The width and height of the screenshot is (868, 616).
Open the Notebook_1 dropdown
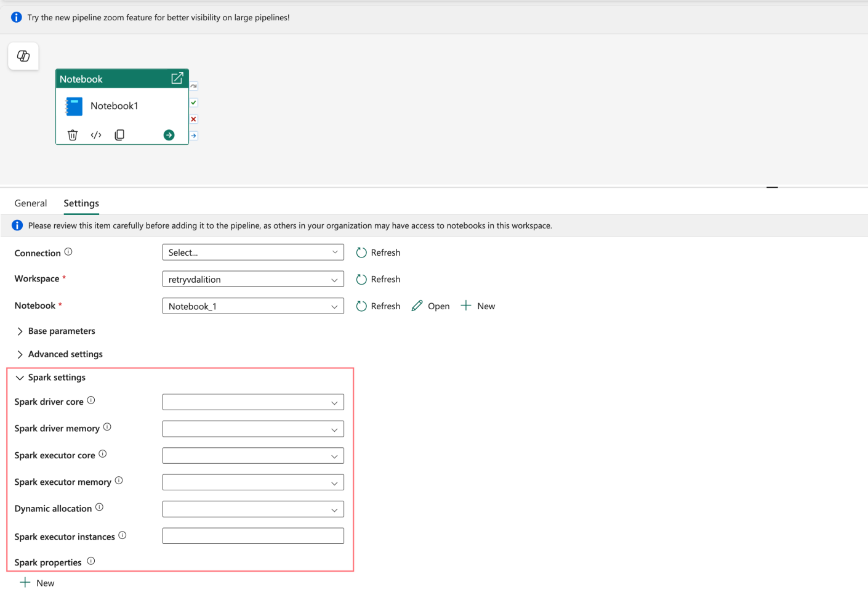coord(253,306)
